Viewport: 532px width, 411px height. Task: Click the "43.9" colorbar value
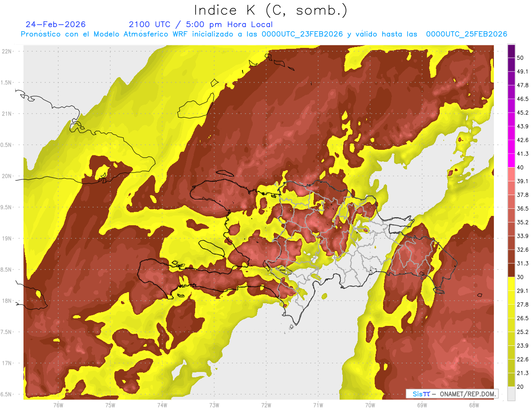pos(523,126)
